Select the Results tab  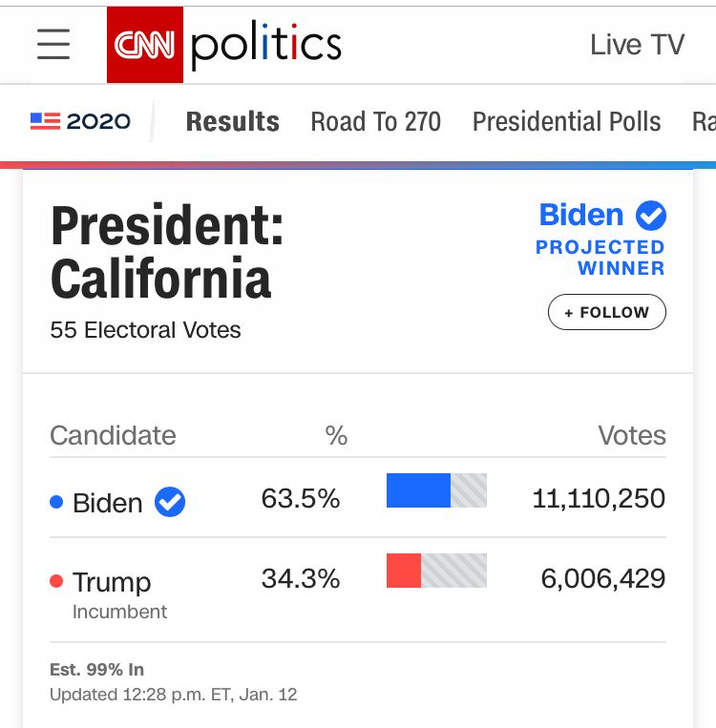coord(232,122)
